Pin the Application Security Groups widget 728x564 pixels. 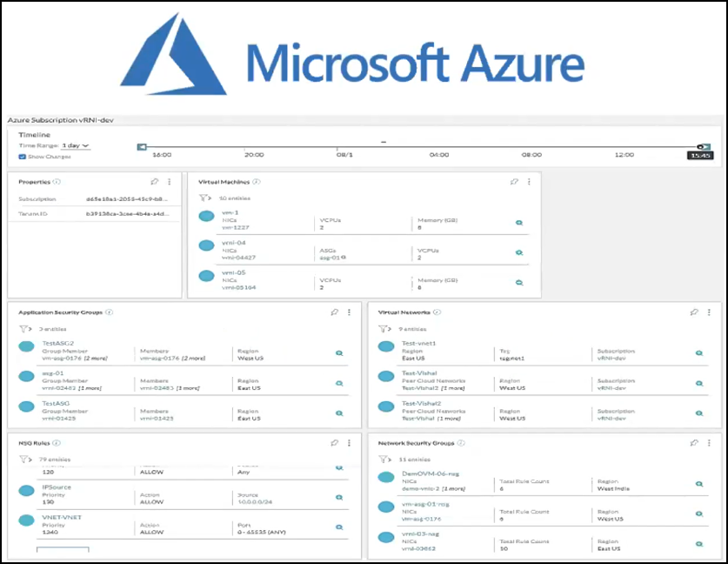click(x=334, y=312)
